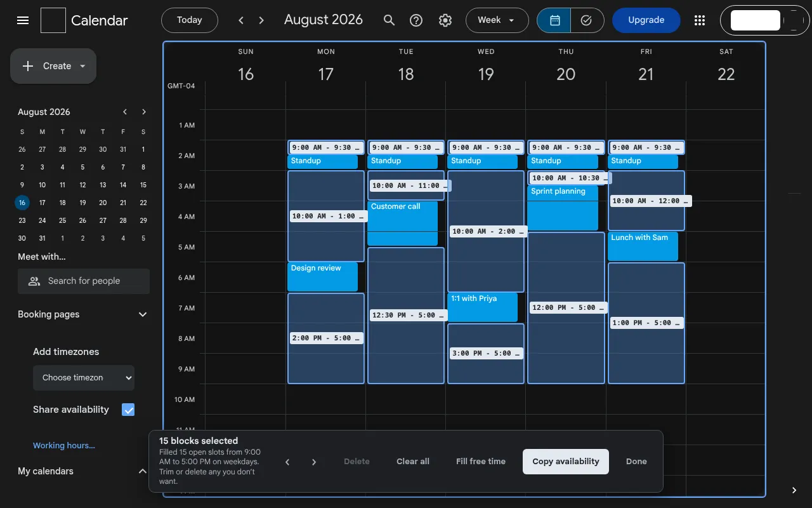Open calendar search

[390, 20]
